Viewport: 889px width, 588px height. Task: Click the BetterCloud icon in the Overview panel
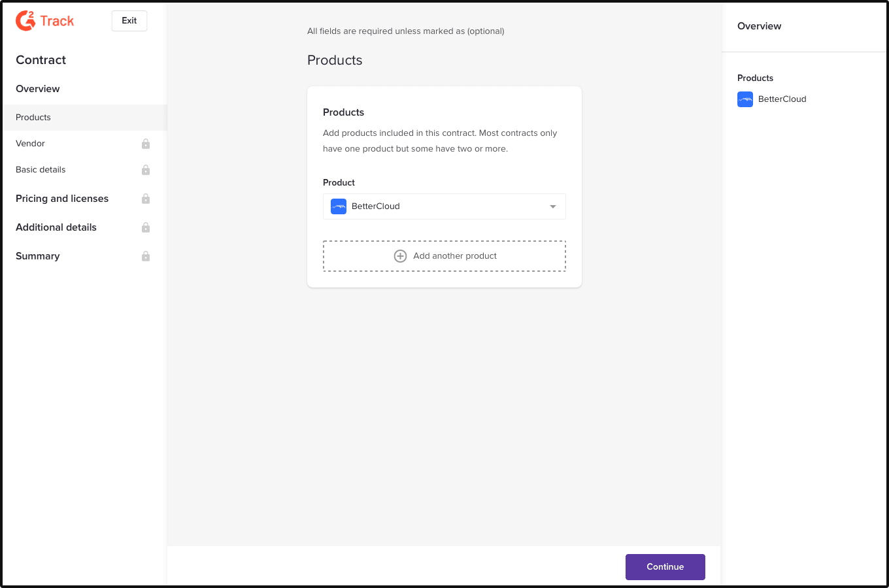[745, 99]
